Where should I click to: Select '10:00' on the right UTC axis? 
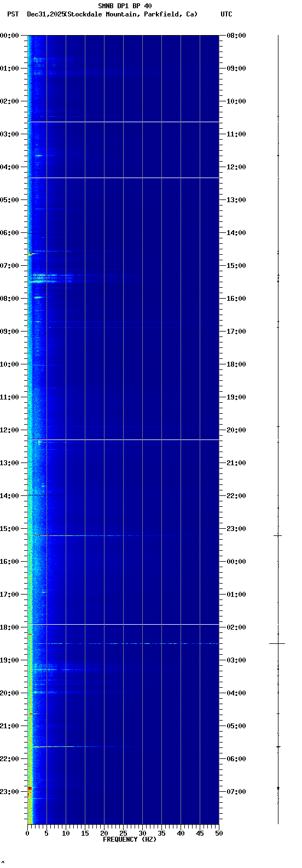236,101
